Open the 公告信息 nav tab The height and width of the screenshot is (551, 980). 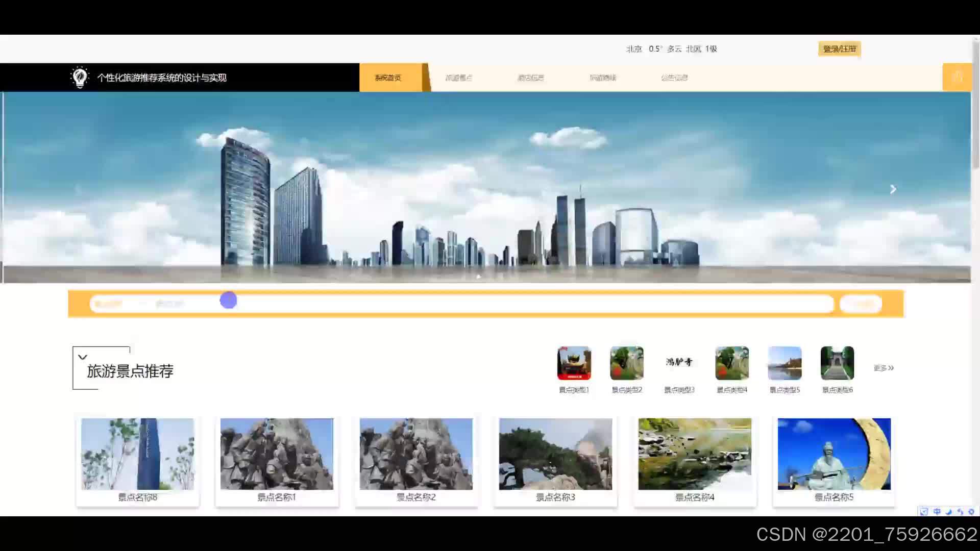[x=674, y=78]
